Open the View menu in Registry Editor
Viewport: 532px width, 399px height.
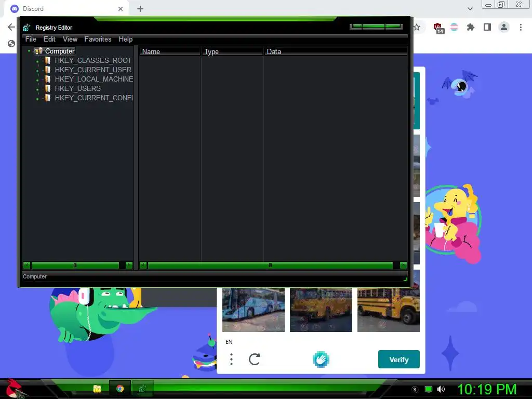point(70,39)
